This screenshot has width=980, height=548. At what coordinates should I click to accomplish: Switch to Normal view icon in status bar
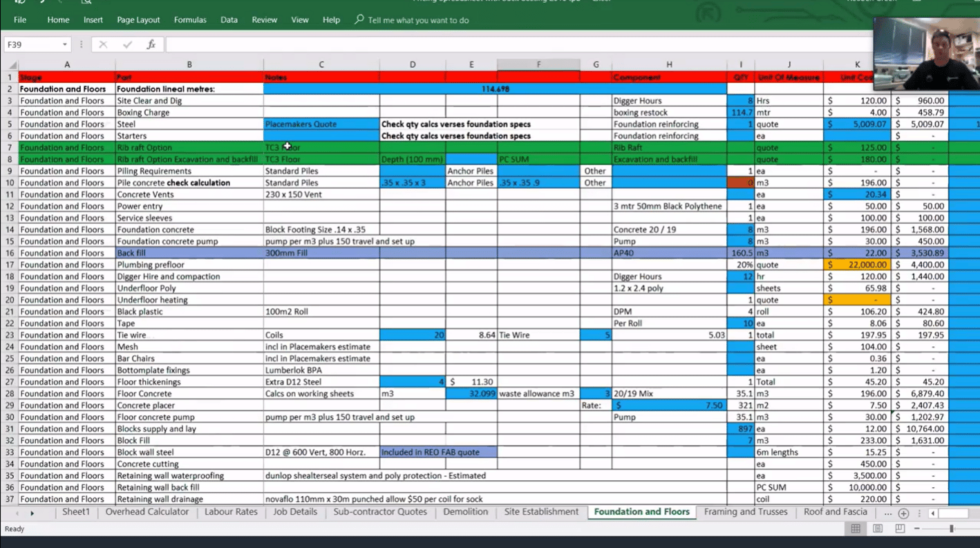(x=856, y=529)
